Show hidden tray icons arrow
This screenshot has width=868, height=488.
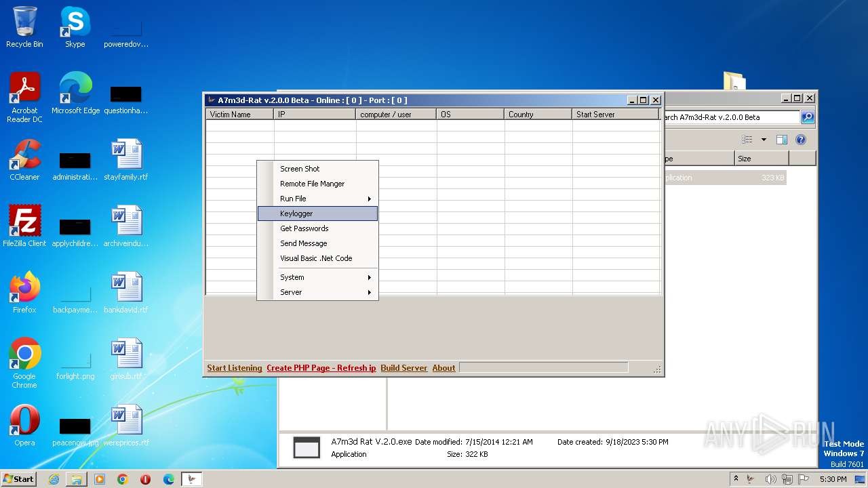(736, 479)
